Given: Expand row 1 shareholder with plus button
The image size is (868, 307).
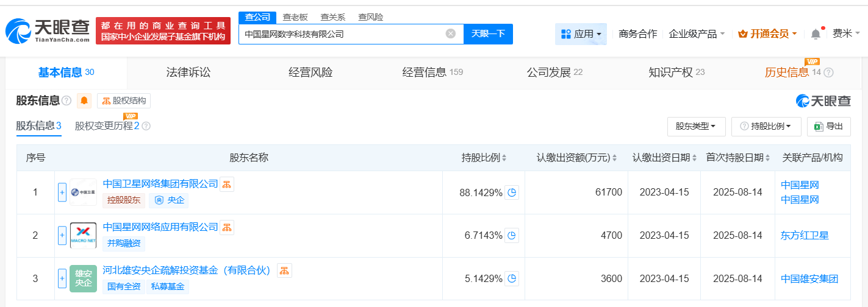Looking at the screenshot, I should point(62,192).
